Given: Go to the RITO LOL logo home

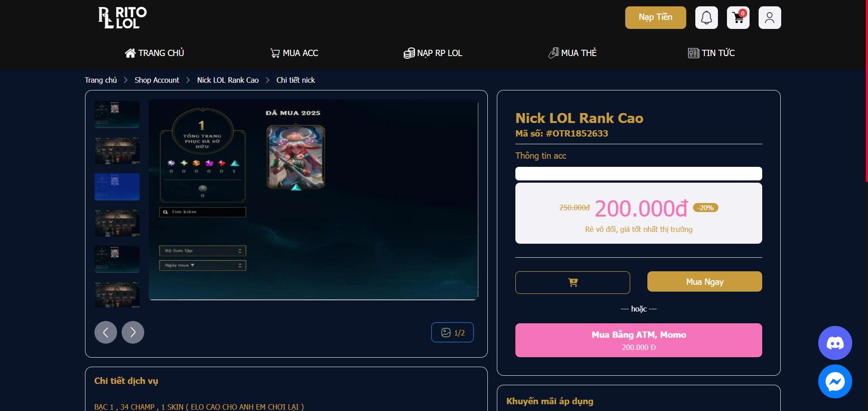Looking at the screenshot, I should click(123, 18).
